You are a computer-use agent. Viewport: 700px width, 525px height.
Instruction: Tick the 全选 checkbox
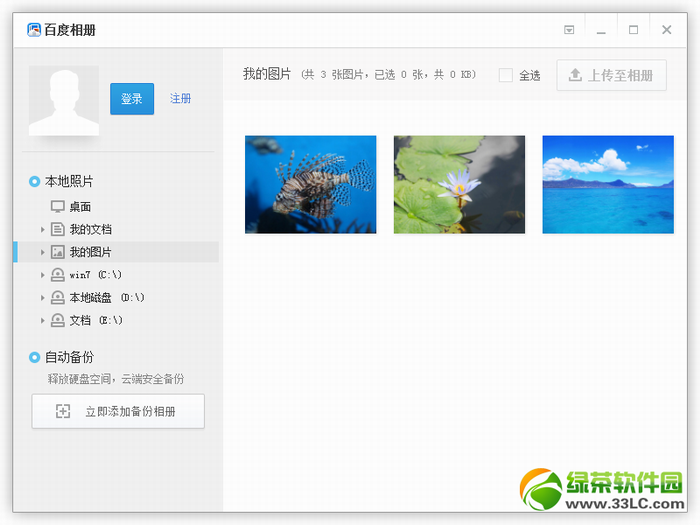(505, 75)
